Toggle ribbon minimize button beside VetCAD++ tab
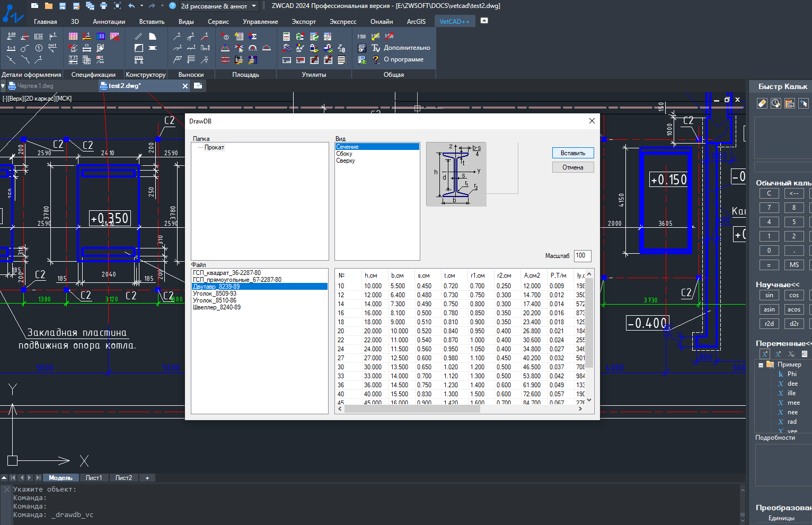The height and width of the screenshot is (525, 812). click(484, 21)
